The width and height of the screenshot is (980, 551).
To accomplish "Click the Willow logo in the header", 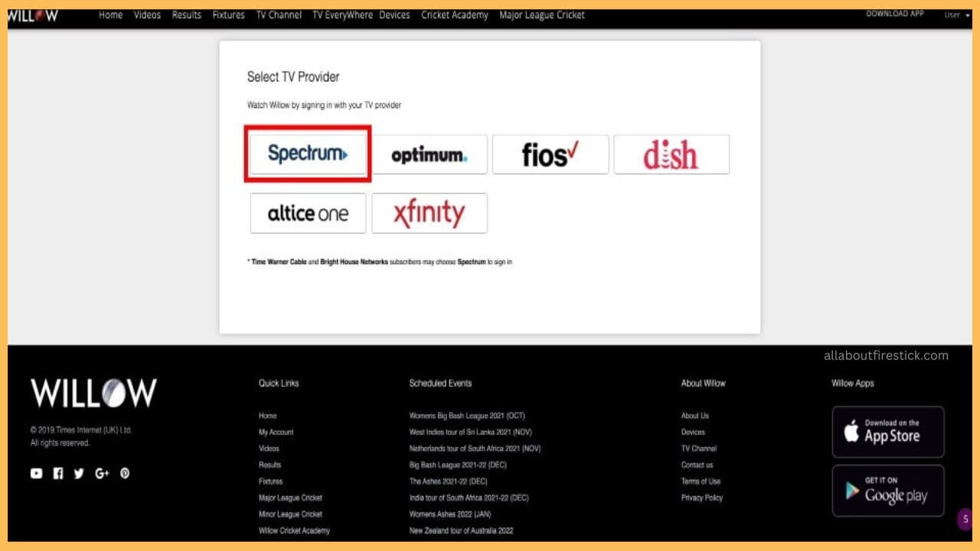I will [34, 13].
